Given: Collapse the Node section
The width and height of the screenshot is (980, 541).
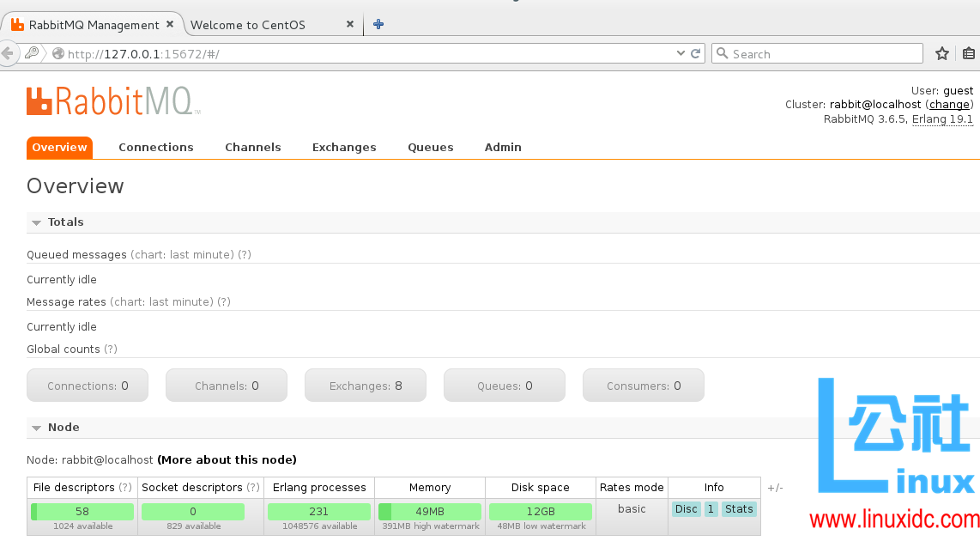Looking at the screenshot, I should [x=36, y=427].
